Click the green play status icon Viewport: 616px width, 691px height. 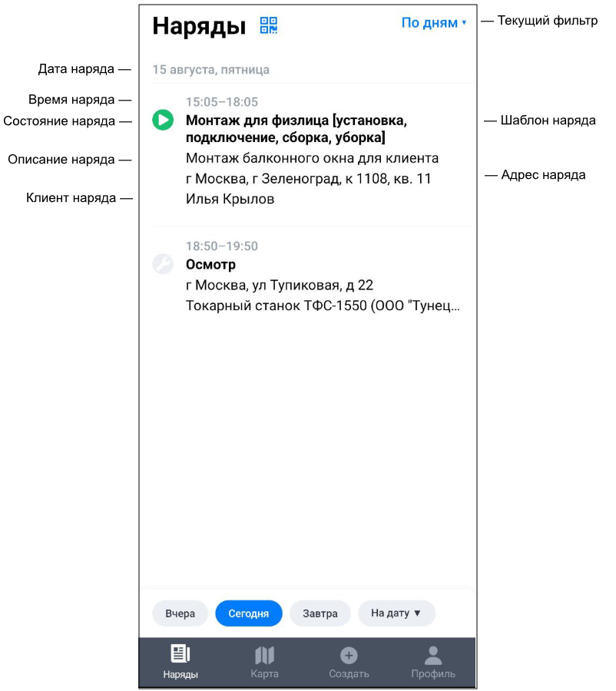click(163, 120)
